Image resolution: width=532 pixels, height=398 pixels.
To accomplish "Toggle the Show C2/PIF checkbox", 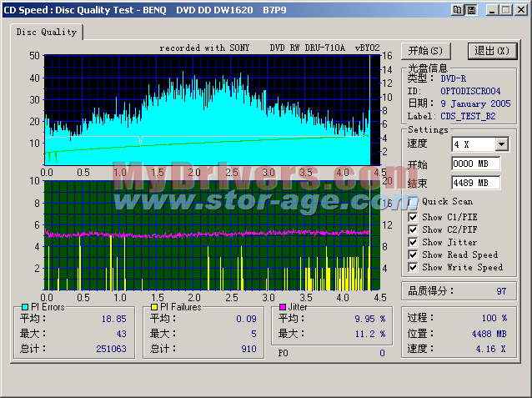I will click(414, 230).
